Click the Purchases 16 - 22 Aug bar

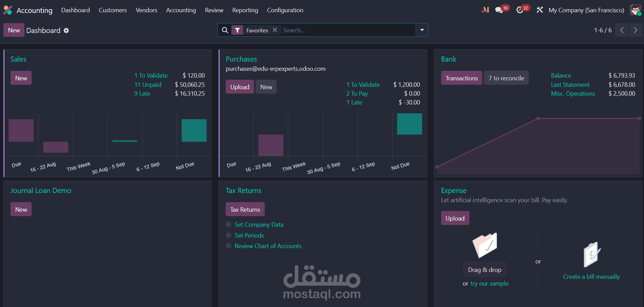[x=271, y=145]
